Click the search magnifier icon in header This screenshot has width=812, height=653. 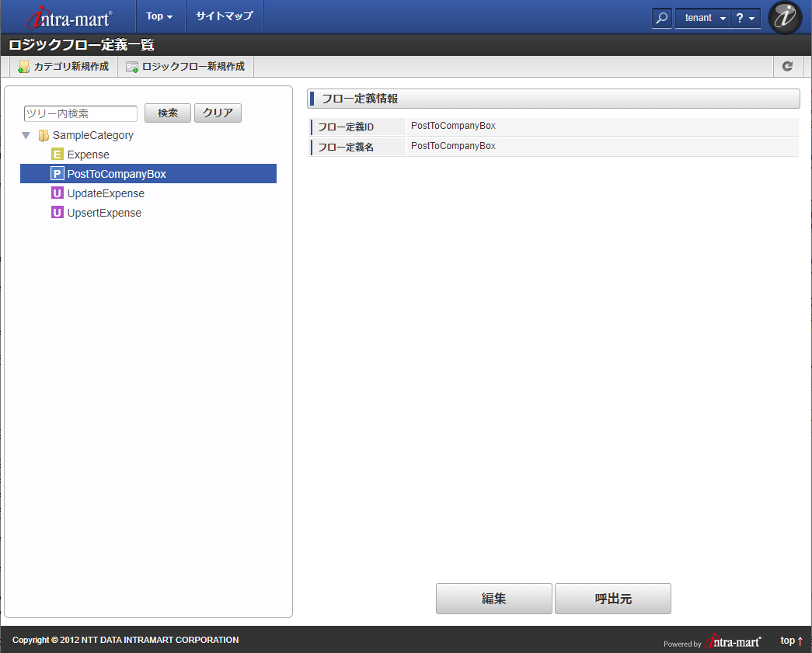coord(662,18)
